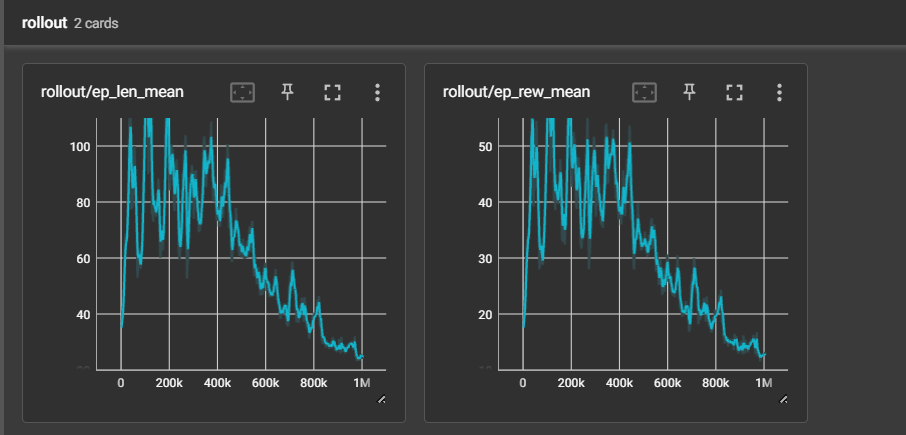Click the rollout/ep_rew_mean title
The width and height of the screenshot is (906, 435).
(x=517, y=92)
